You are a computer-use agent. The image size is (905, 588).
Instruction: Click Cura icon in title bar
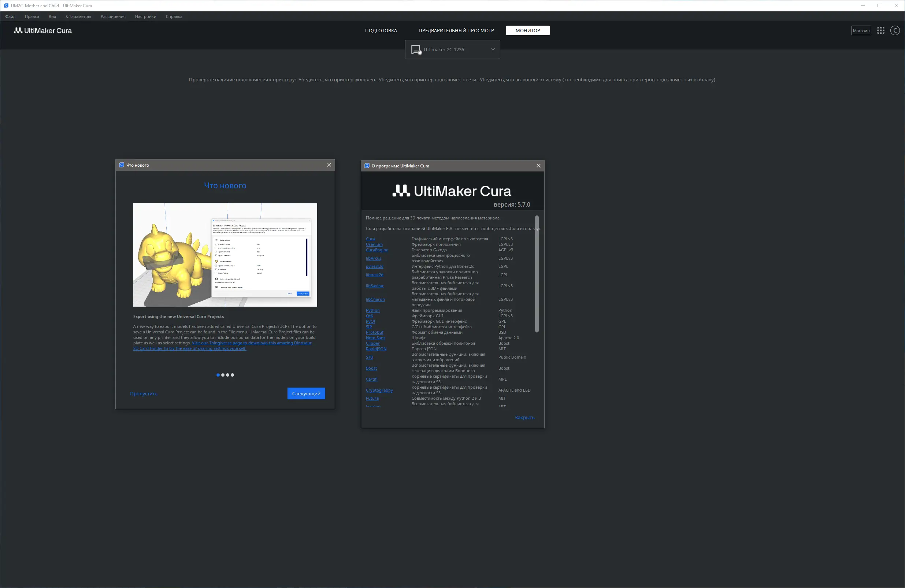6,6
